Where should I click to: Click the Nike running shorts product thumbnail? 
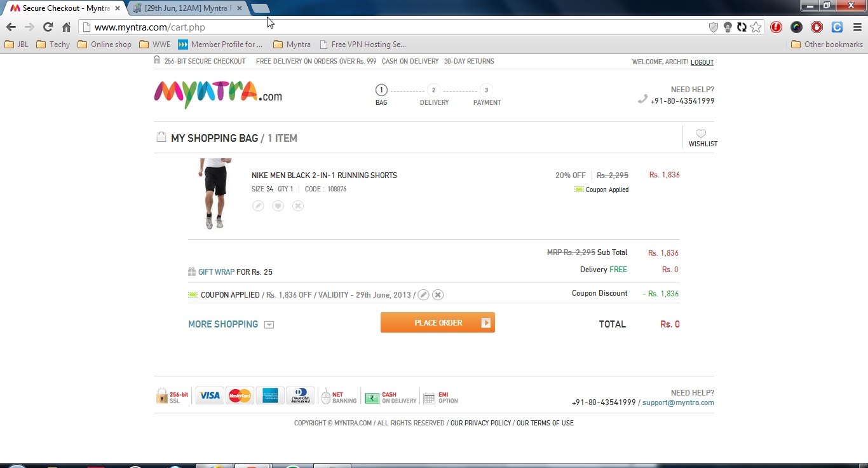coord(215,194)
